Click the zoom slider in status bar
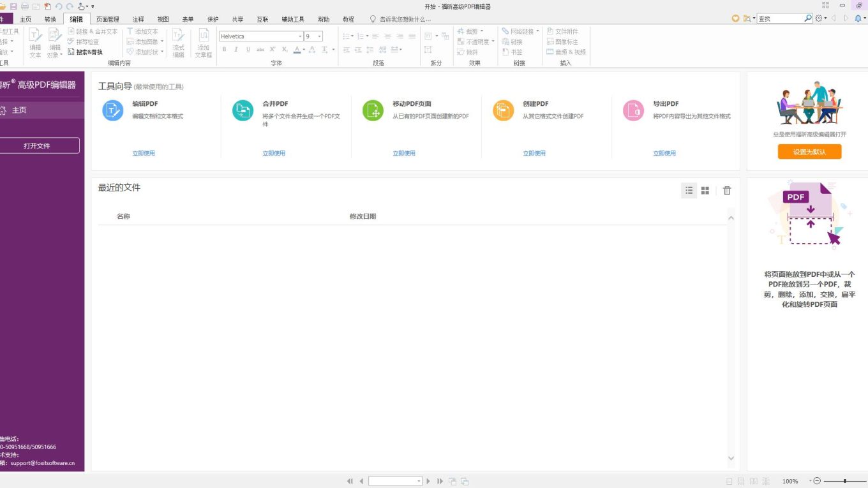Image resolution: width=868 pixels, height=488 pixels. (844, 481)
